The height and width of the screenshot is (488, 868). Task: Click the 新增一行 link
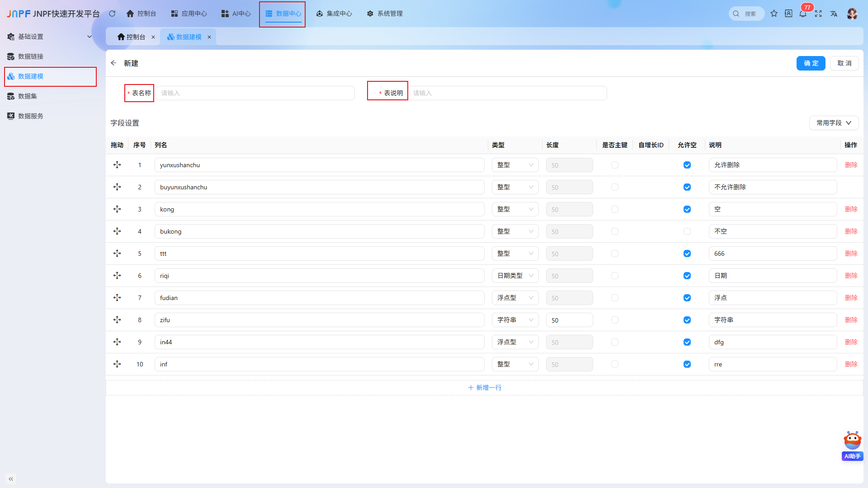pos(485,388)
